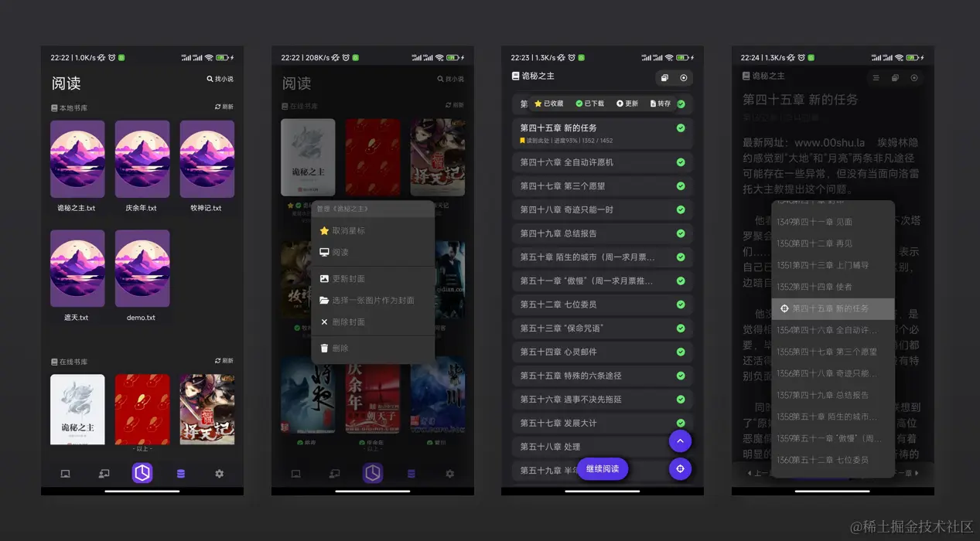Choose 阅读 in the context menu
Screen dimensions: 980x541
coord(373,252)
